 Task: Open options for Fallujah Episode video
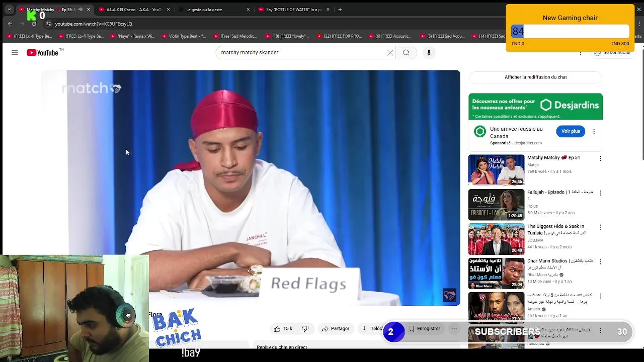click(x=600, y=193)
